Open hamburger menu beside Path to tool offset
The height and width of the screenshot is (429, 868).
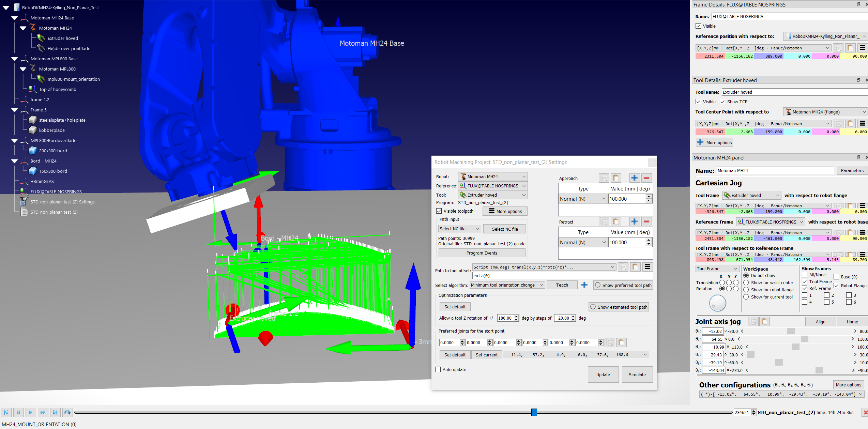[648, 267]
